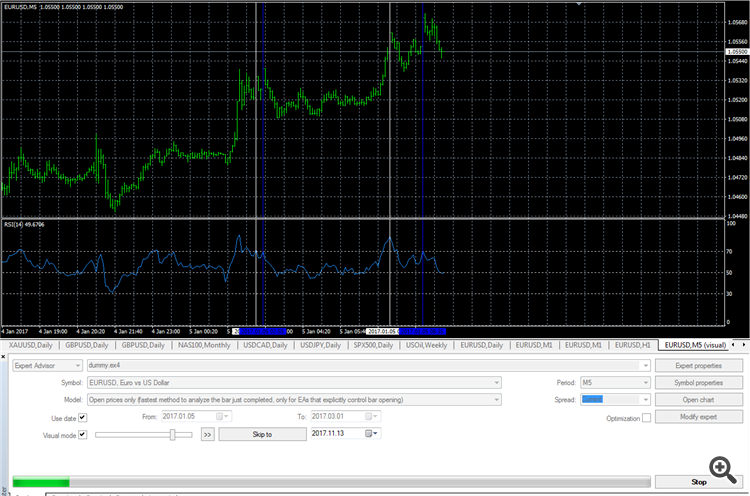Select the EURUSD,M5 (visual) tab
This screenshot has height=496, width=750.
pos(695,345)
